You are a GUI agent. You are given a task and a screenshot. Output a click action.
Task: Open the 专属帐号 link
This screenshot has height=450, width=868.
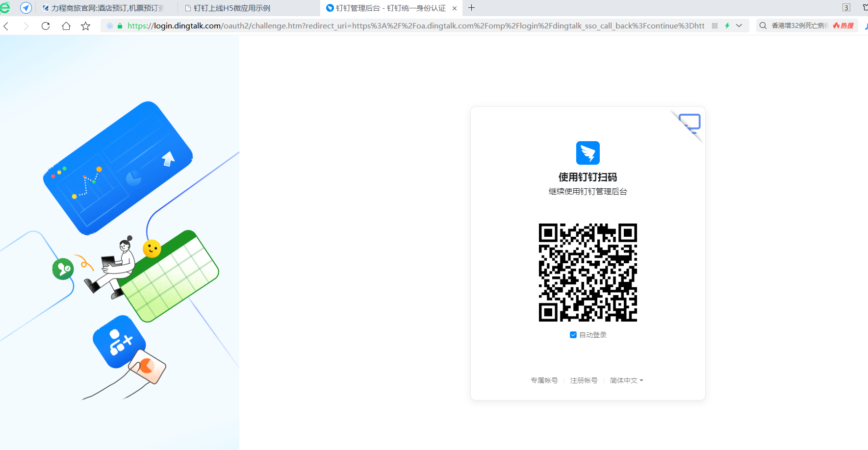coord(544,380)
